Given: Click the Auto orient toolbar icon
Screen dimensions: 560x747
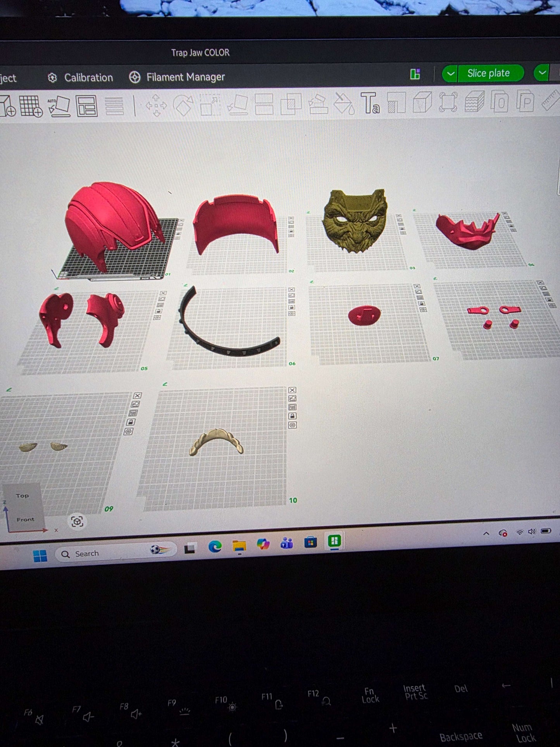Looking at the screenshot, I should [x=59, y=106].
